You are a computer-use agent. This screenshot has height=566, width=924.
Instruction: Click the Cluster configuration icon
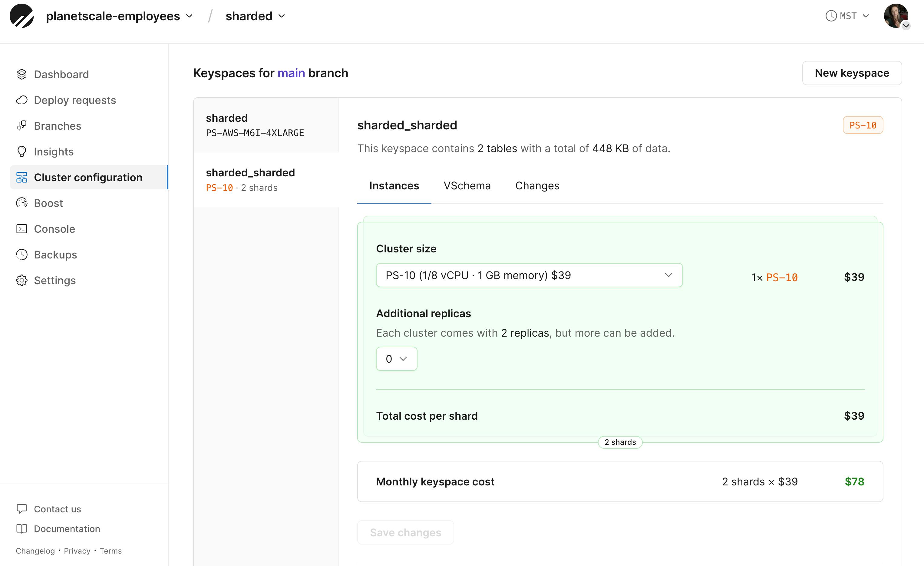[x=22, y=177]
